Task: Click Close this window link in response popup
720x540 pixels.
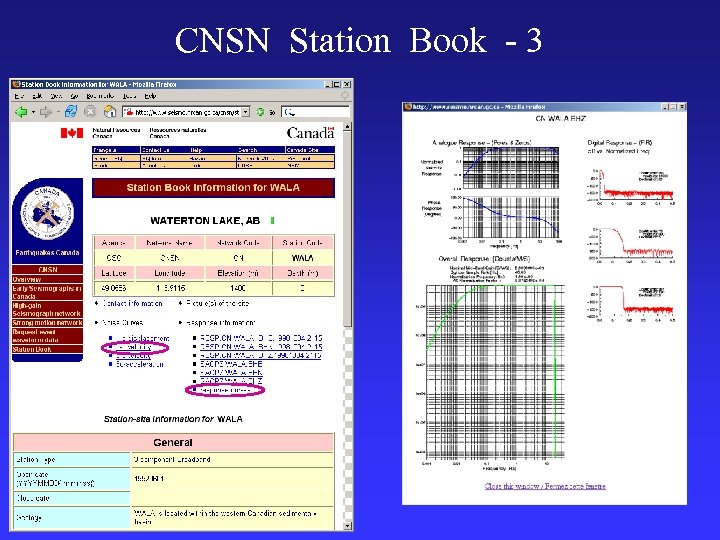Action: coord(545,486)
